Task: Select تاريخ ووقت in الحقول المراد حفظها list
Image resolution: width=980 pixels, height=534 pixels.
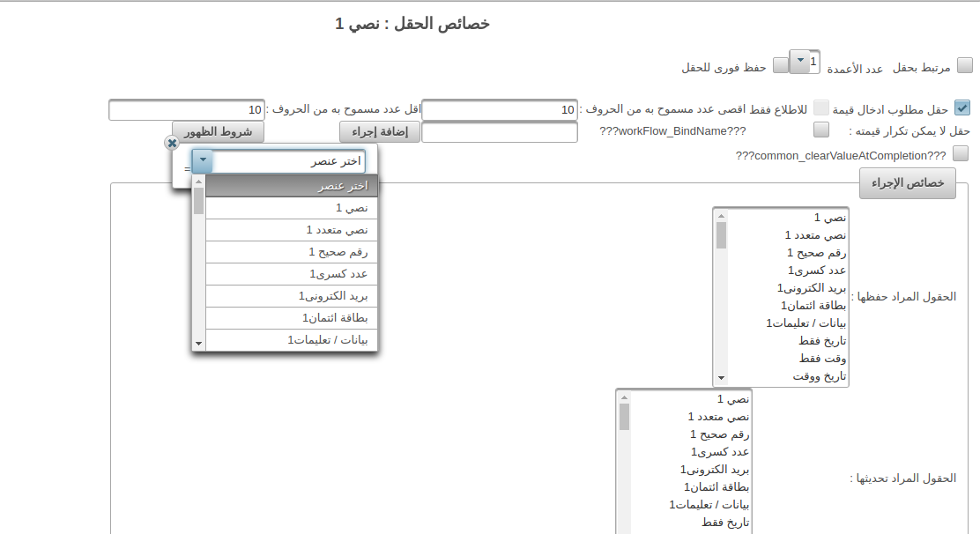Action: coord(788,376)
